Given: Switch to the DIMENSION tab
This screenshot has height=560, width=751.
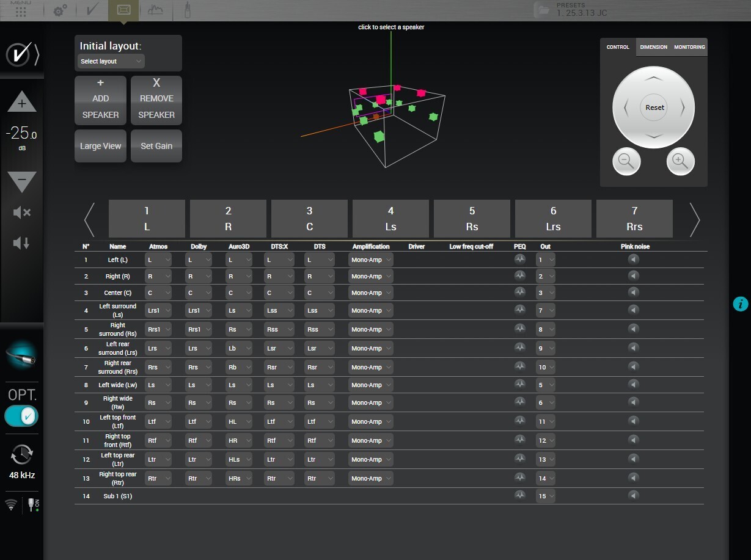Looking at the screenshot, I should 653,47.
